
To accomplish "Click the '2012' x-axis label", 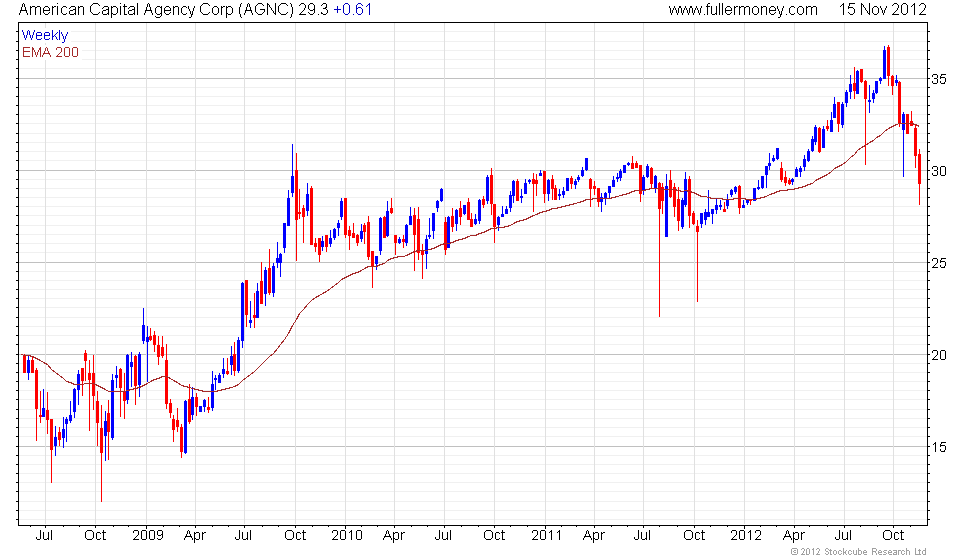I will (x=746, y=536).
